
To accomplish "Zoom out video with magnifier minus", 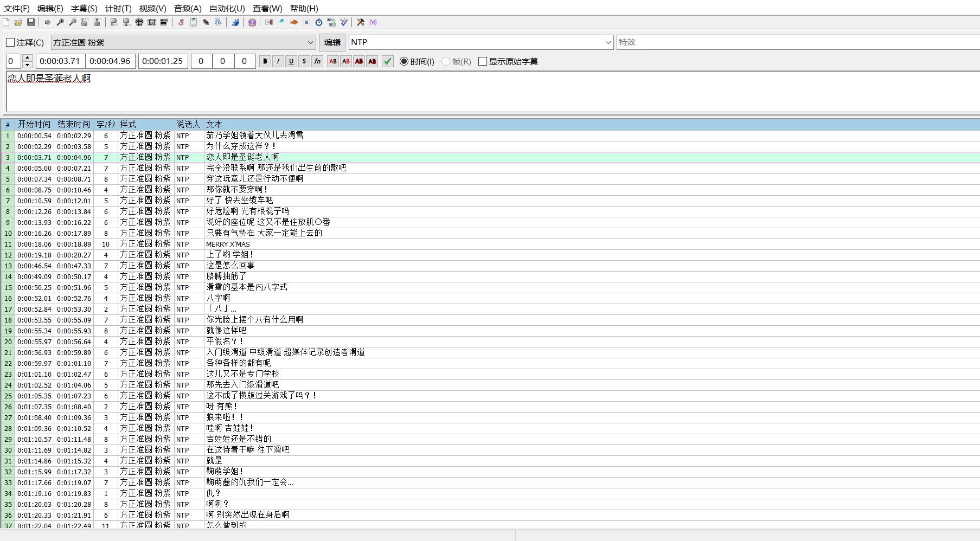I will (73, 22).
